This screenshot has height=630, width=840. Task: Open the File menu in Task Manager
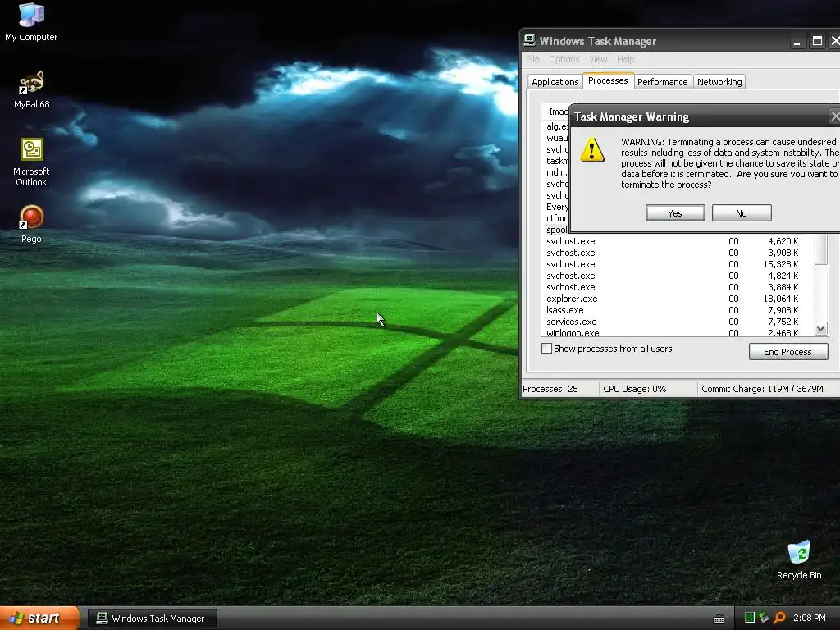pyautogui.click(x=532, y=59)
